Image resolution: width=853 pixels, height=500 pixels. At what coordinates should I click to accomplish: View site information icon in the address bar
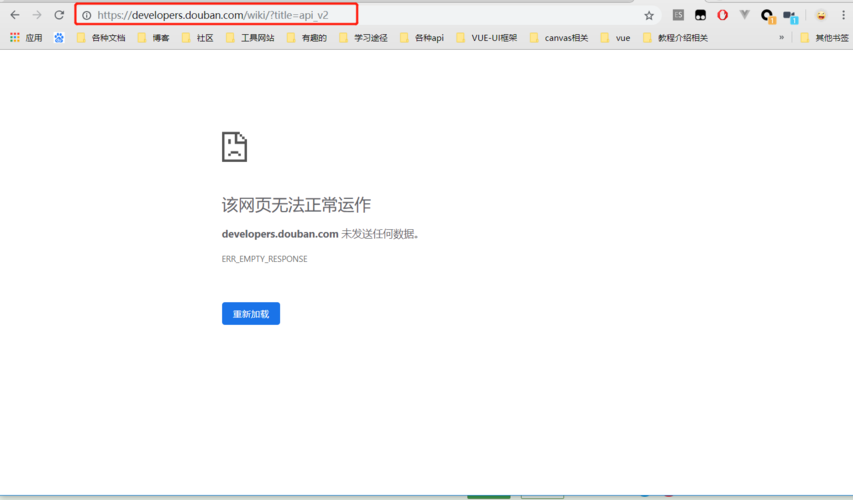point(86,15)
